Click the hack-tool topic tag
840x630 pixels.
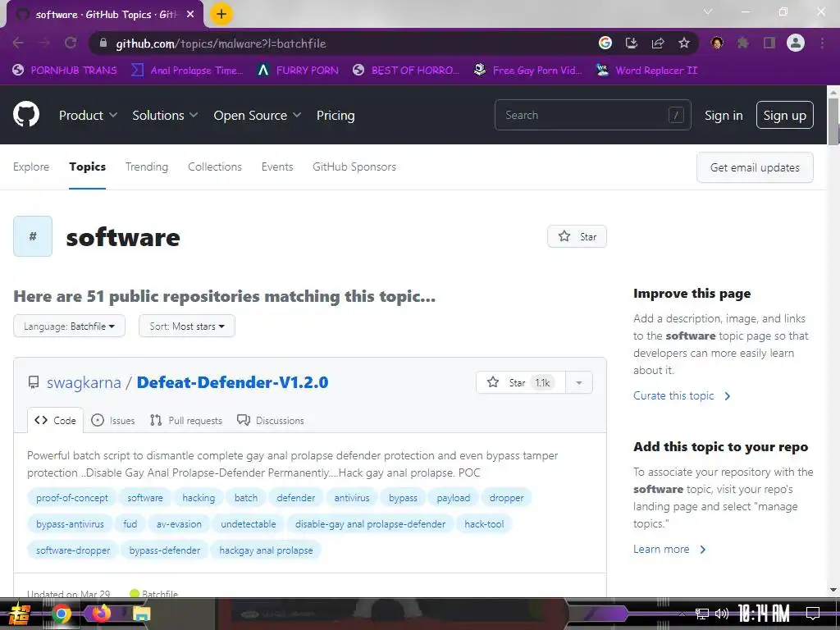[x=484, y=524]
